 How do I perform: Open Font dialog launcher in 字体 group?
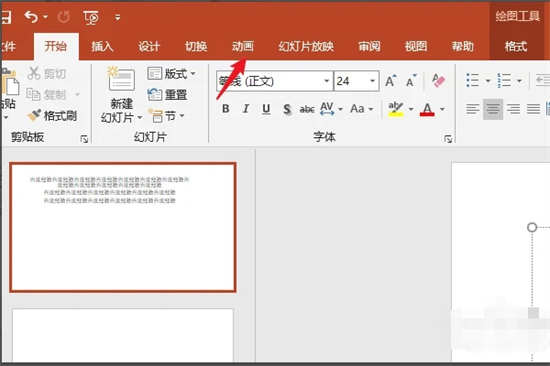point(448,139)
